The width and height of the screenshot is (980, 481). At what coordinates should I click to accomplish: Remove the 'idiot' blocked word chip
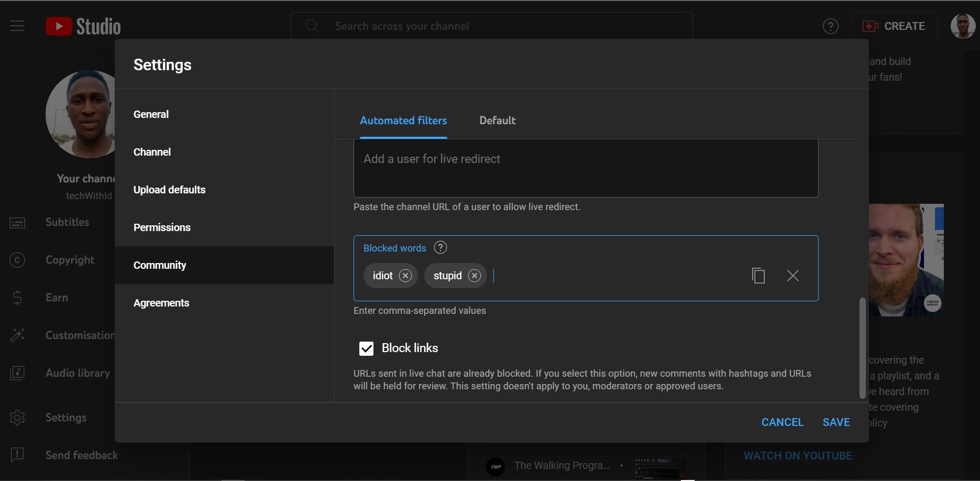[x=405, y=276]
